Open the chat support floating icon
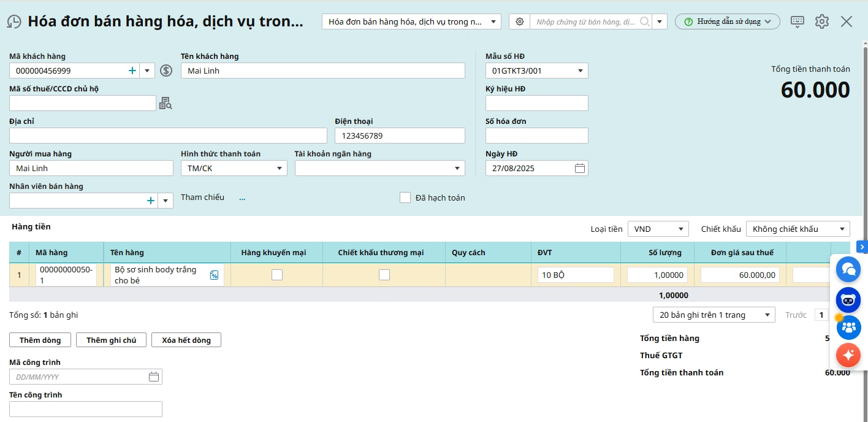The height and width of the screenshot is (422, 868). coord(848,269)
